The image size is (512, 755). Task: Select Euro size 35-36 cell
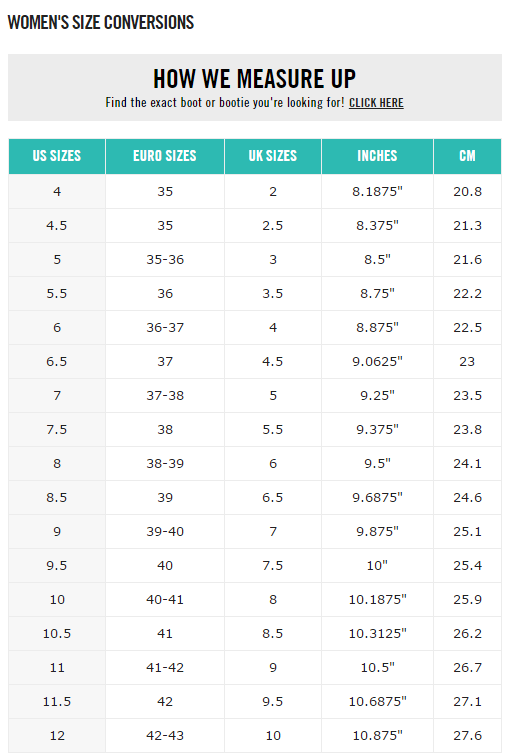[165, 260]
